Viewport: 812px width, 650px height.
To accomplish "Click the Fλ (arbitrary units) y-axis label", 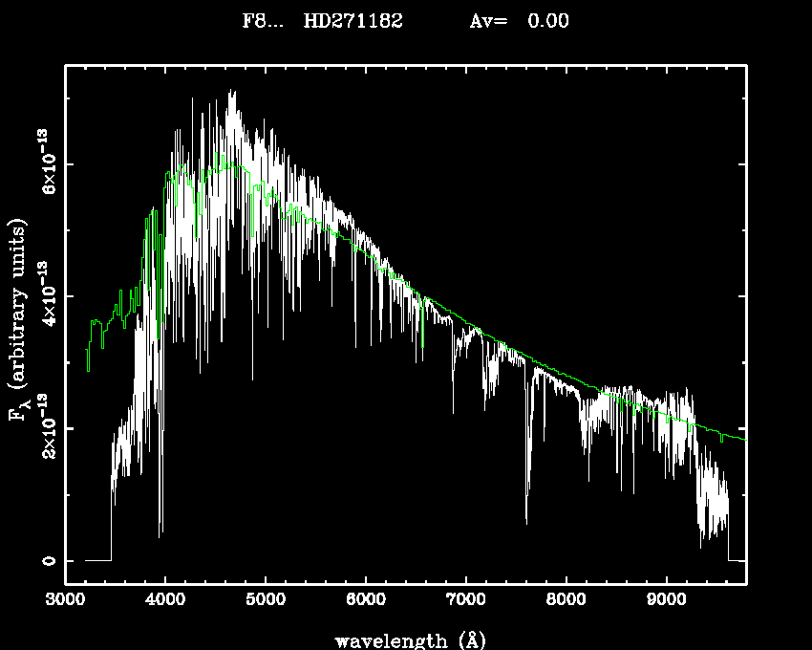I will point(19,319).
